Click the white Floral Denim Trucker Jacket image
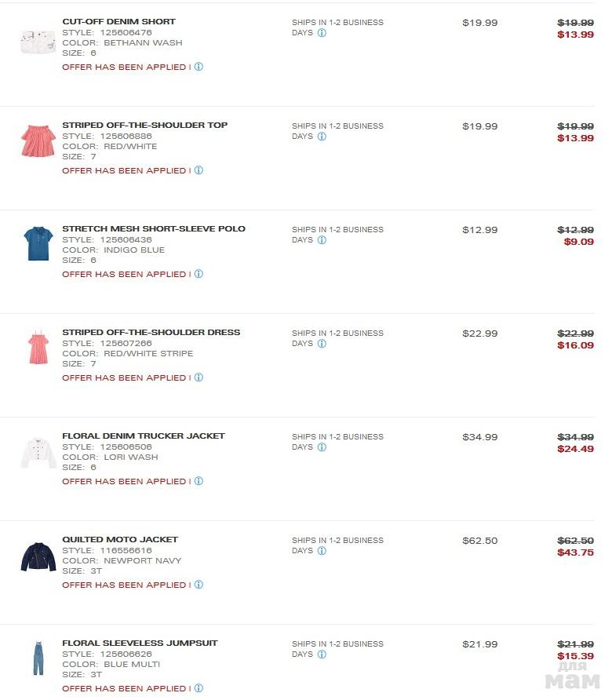The image size is (612, 700). [38, 453]
